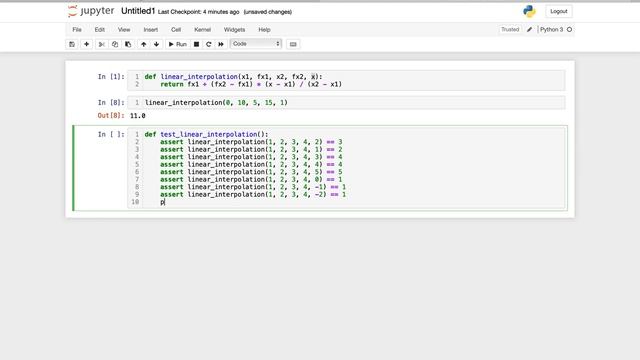Click the linear_interpolation(0, 10, 5, 15, 1) cell
The width and height of the screenshot is (640, 360).
click(347, 103)
